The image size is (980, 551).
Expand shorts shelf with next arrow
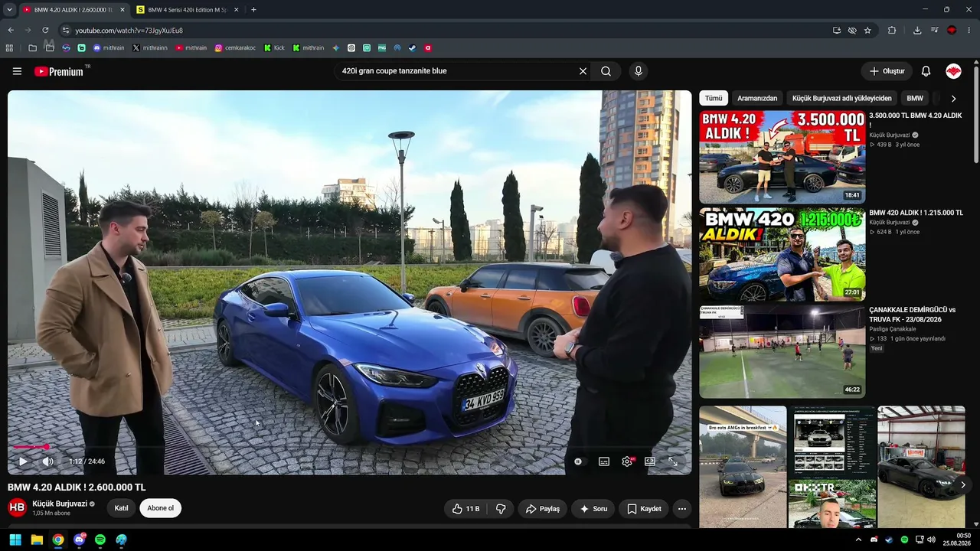click(962, 485)
